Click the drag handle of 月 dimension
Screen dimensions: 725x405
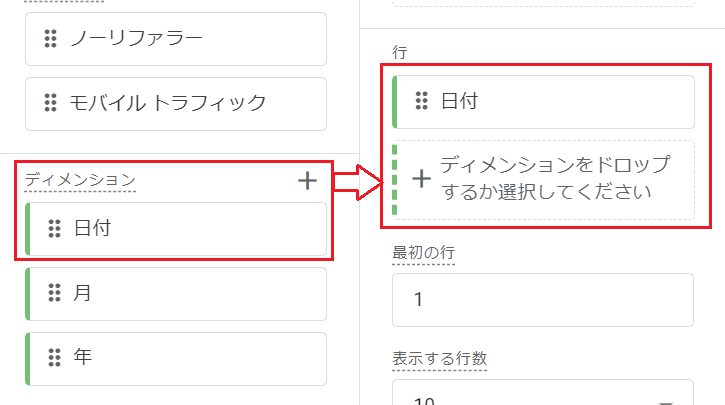click(x=55, y=293)
